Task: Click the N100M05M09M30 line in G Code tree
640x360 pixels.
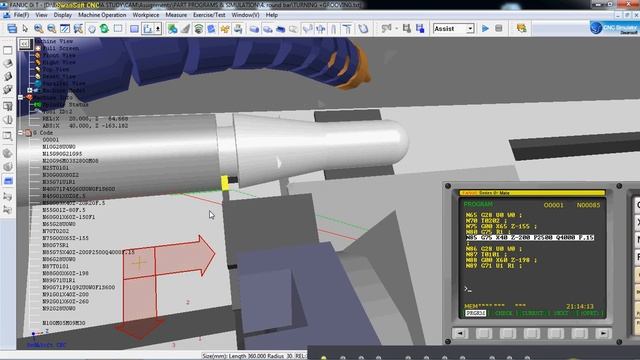Action: point(64,323)
